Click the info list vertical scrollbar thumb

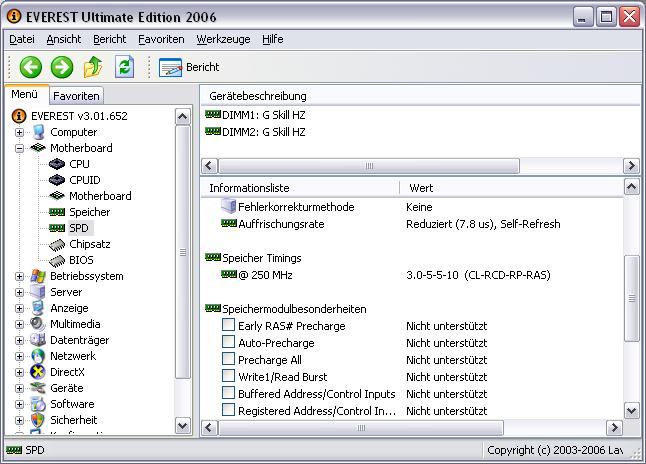pyautogui.click(x=632, y=298)
